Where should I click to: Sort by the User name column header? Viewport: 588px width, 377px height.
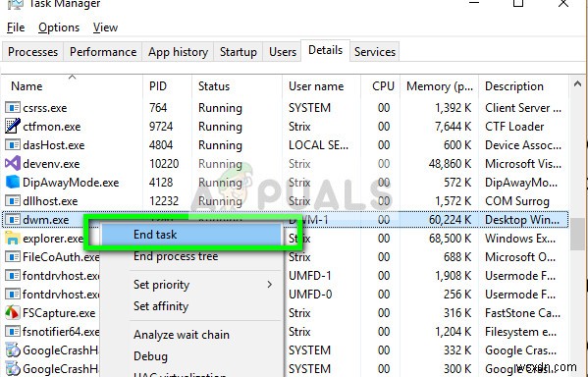click(321, 86)
